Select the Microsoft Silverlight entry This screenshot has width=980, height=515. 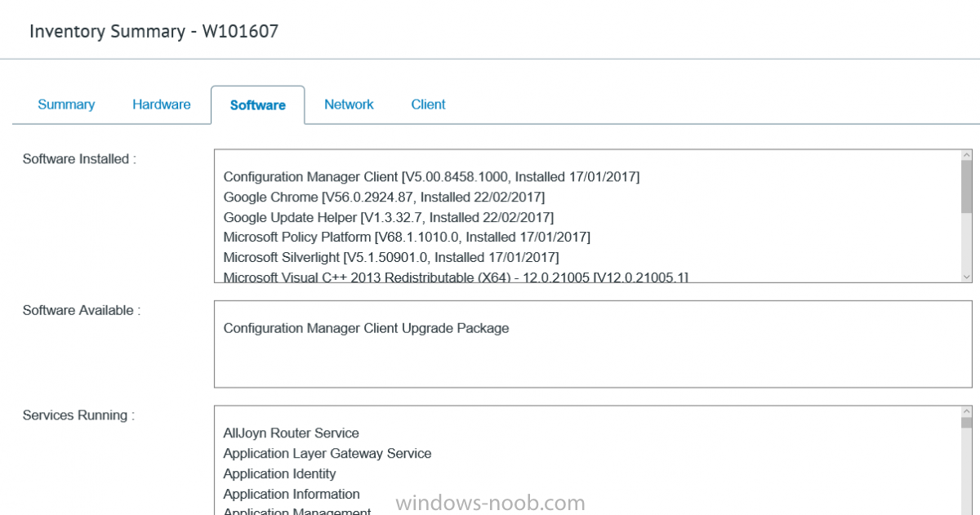click(391, 257)
